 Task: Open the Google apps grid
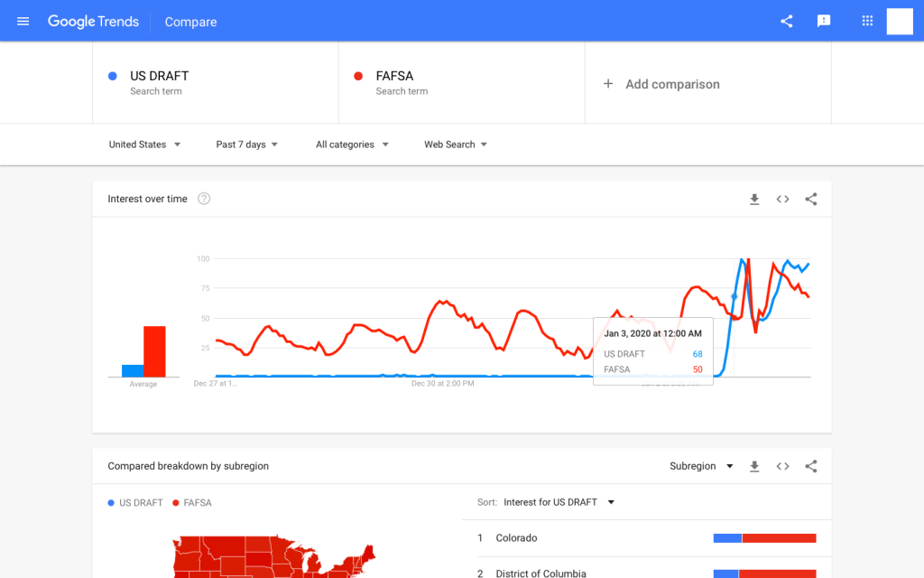point(867,22)
